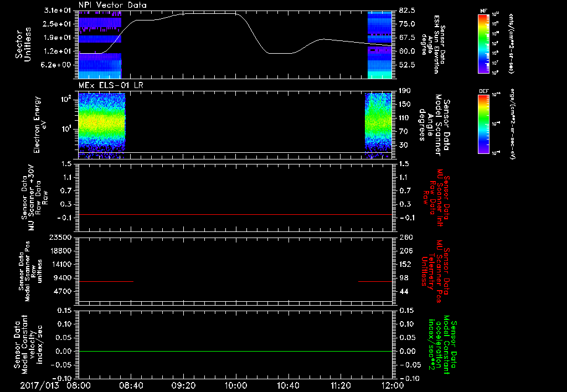The width and height of the screenshot is (567, 392).
Task: Click the 08:00 time tick label
Action: point(79,385)
